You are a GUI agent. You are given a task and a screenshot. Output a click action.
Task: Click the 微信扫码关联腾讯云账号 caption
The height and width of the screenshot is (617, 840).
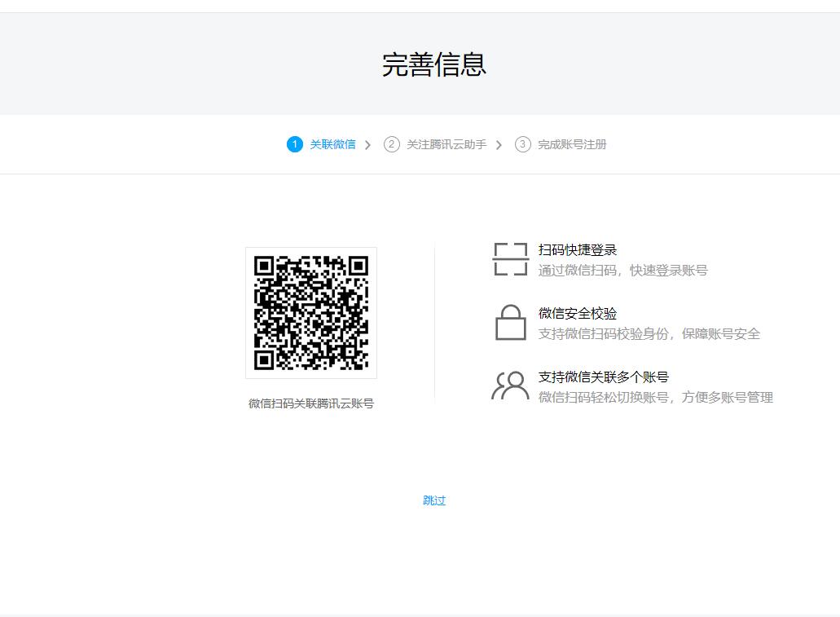tap(311, 403)
